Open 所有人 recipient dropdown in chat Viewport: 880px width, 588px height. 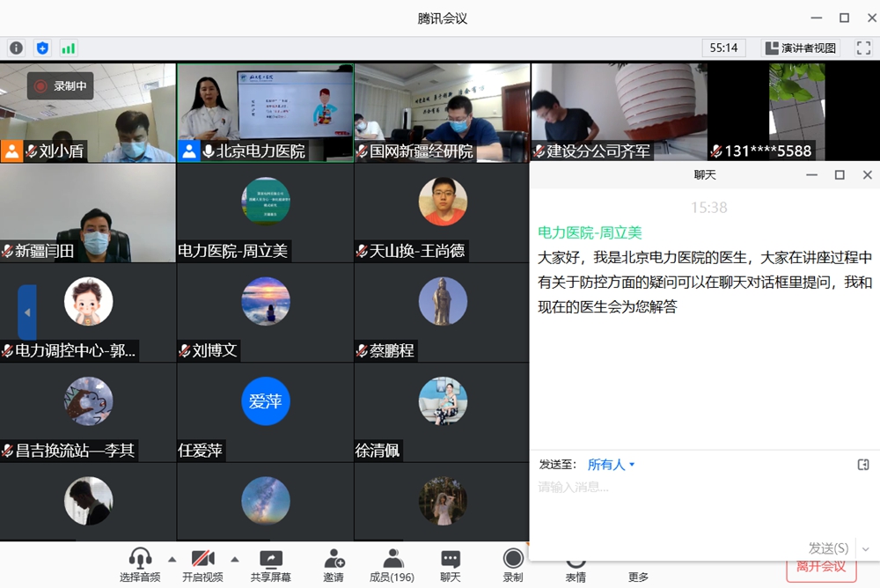611,465
